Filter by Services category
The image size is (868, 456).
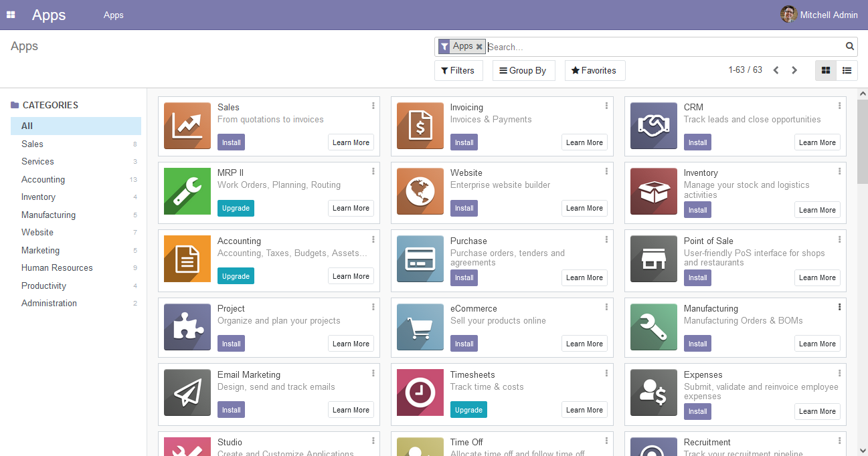[x=76, y=161]
